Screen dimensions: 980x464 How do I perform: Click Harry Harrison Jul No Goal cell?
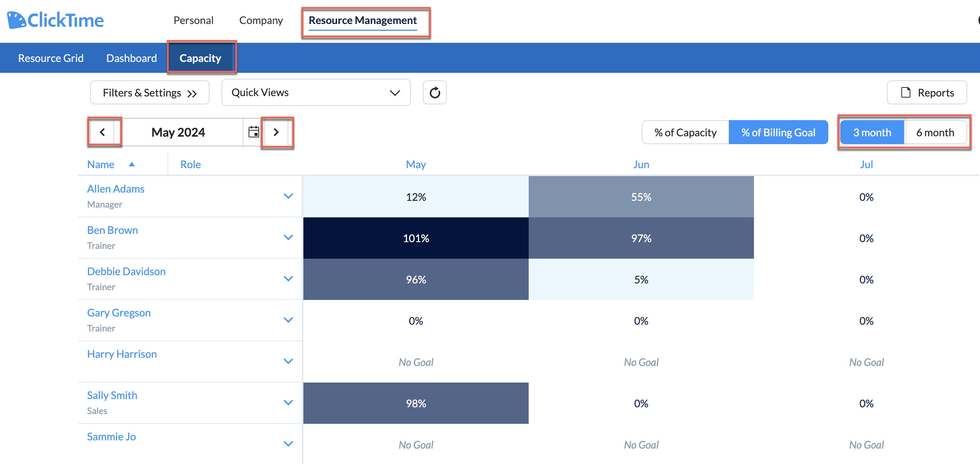(866, 362)
